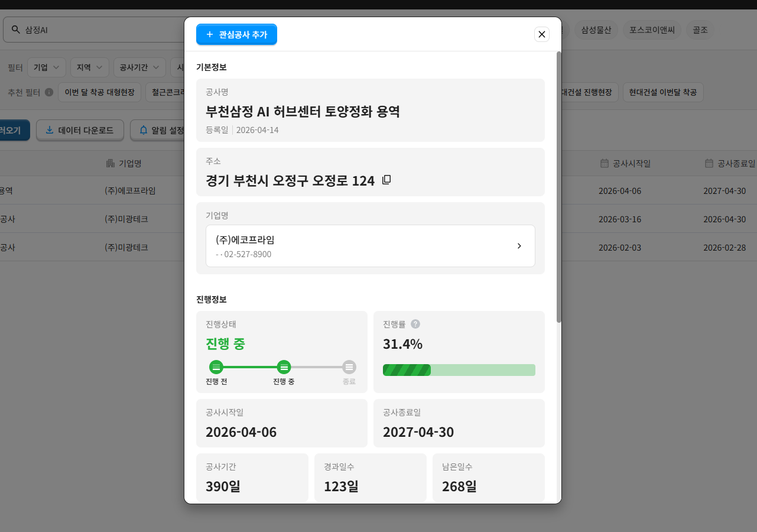Click the download arrow icon

(50, 130)
